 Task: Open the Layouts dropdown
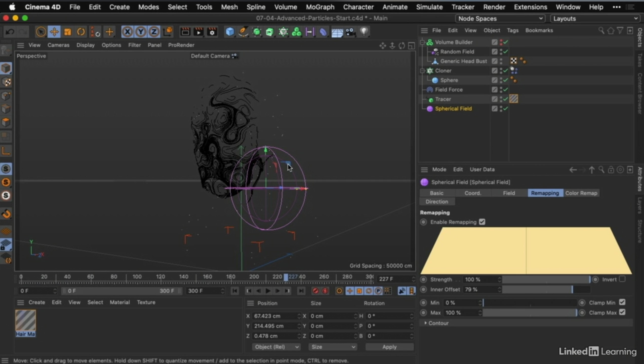click(x=595, y=18)
